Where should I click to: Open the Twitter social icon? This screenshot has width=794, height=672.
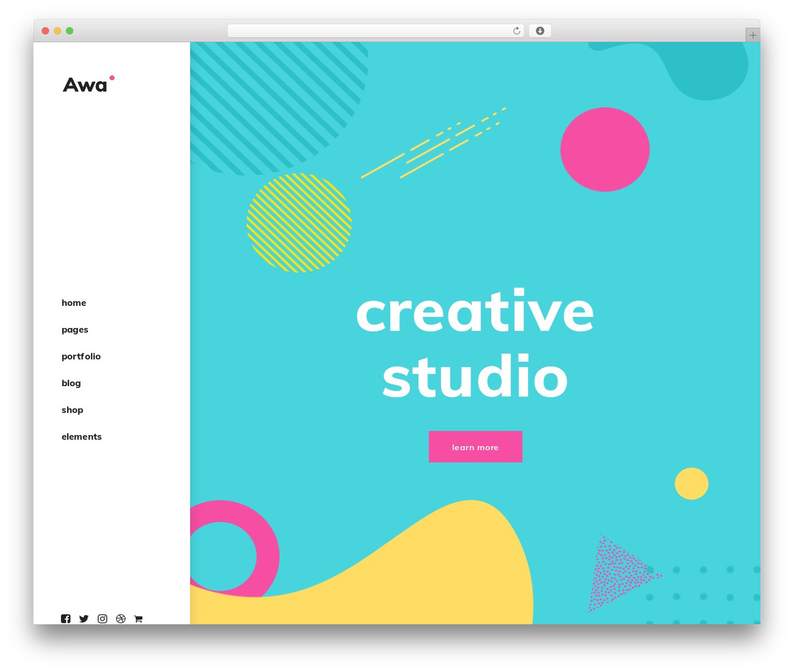84,619
